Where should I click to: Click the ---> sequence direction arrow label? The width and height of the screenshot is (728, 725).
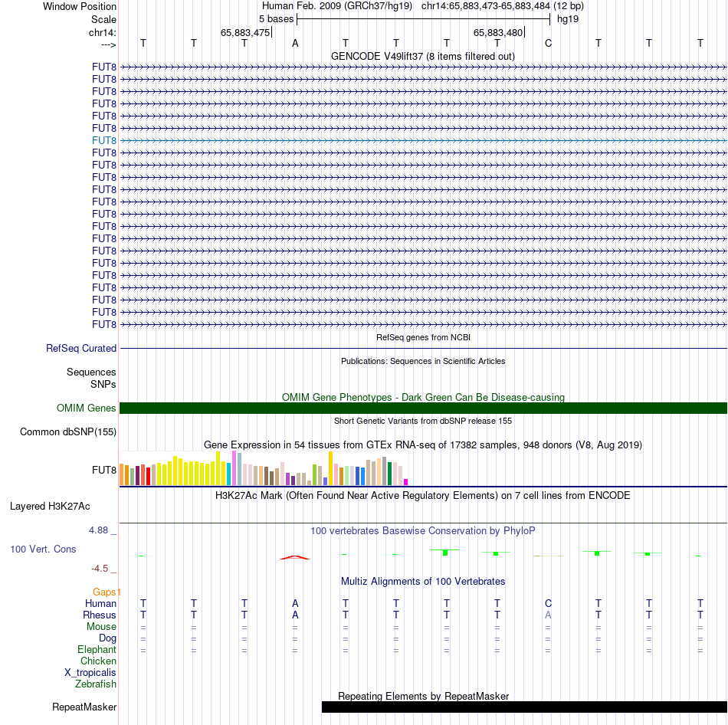(x=108, y=44)
